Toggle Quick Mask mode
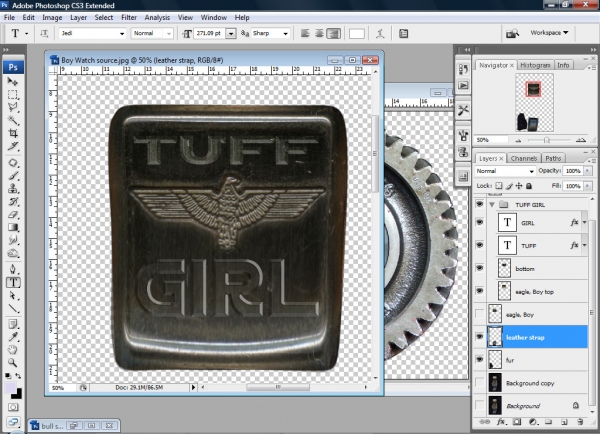The width and height of the screenshot is (600, 434). [13, 407]
